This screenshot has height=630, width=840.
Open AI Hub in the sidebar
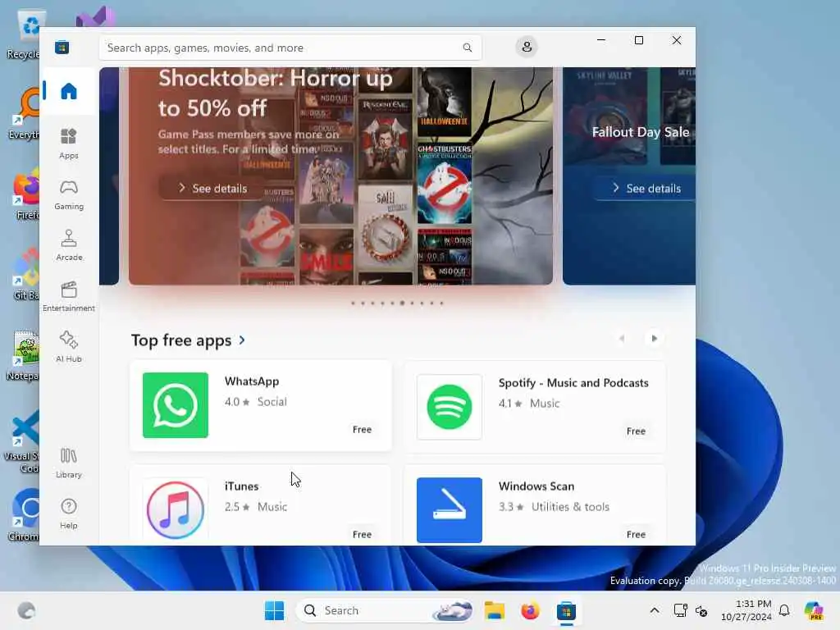click(x=69, y=347)
